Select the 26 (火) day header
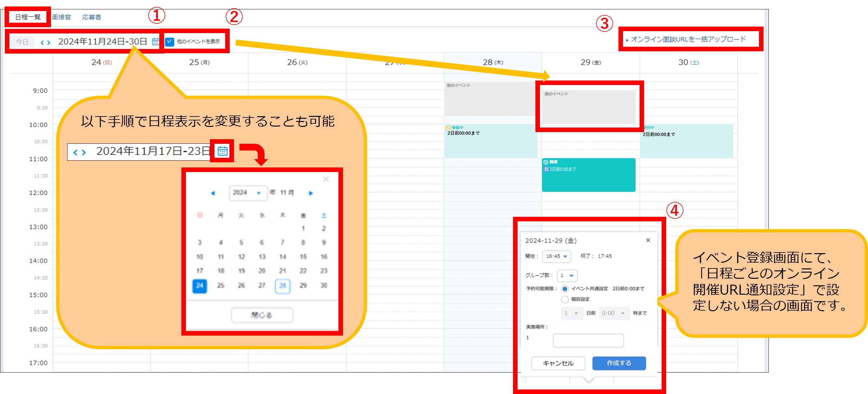This screenshot has width=868, height=394. [x=297, y=62]
